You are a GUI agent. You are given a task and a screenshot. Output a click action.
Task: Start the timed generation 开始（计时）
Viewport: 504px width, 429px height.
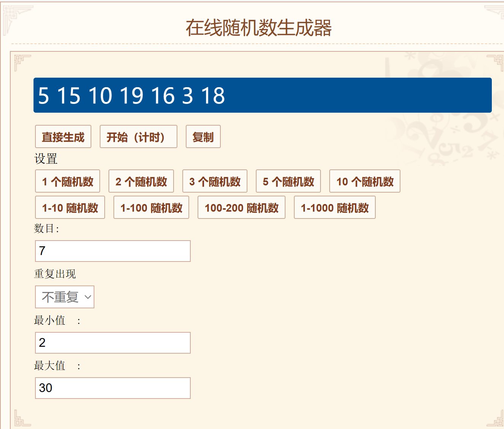pos(139,137)
